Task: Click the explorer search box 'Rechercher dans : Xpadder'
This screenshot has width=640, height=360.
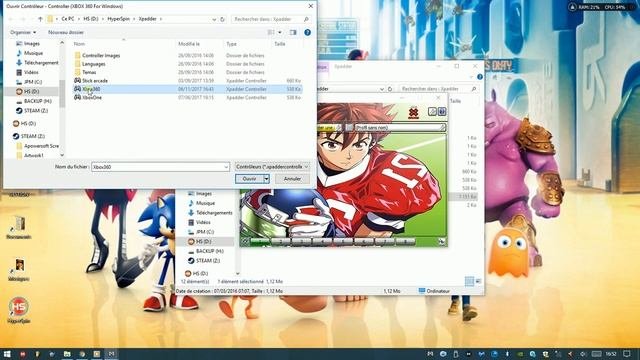Action: click(x=438, y=89)
